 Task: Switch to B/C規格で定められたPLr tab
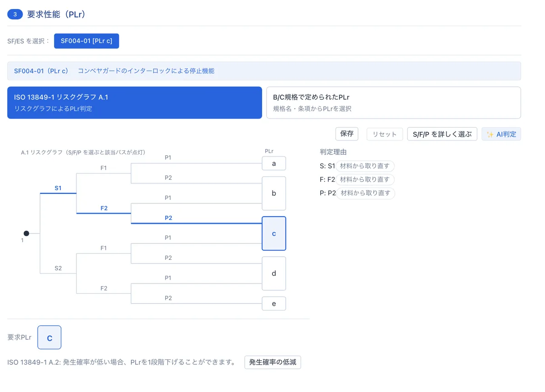pos(393,103)
